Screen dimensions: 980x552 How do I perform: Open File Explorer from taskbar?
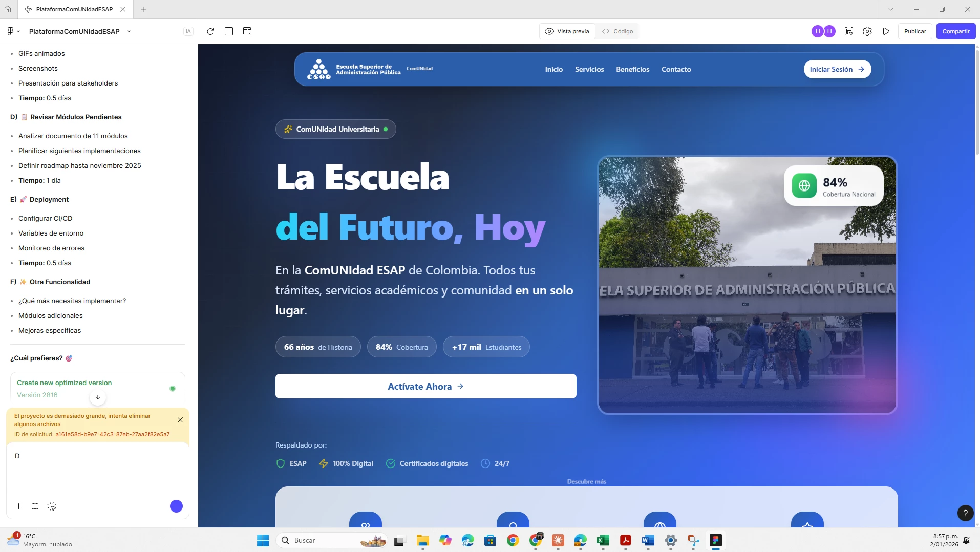point(422,540)
